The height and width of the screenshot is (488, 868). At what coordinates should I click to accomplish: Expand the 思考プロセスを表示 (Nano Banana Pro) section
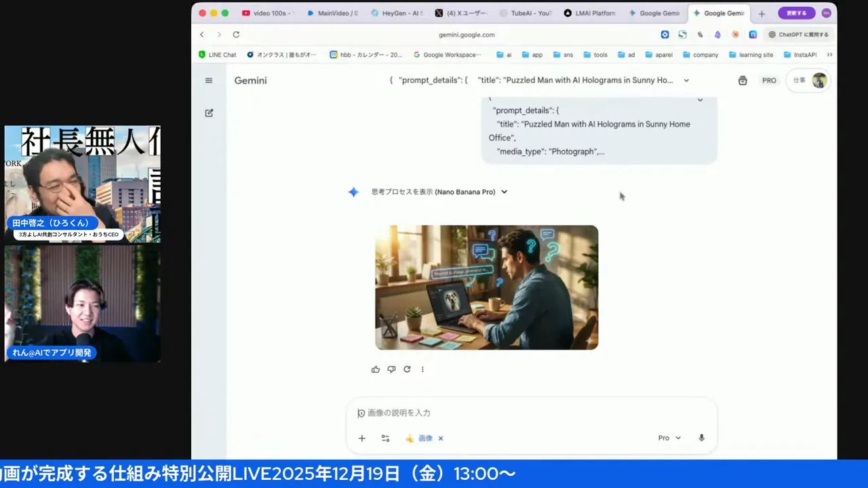(503, 192)
